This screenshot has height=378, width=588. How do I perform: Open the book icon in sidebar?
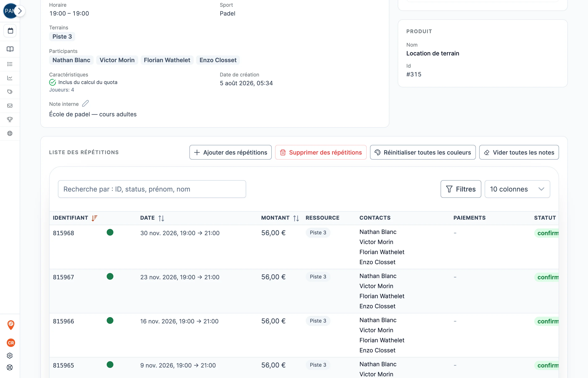(10, 49)
